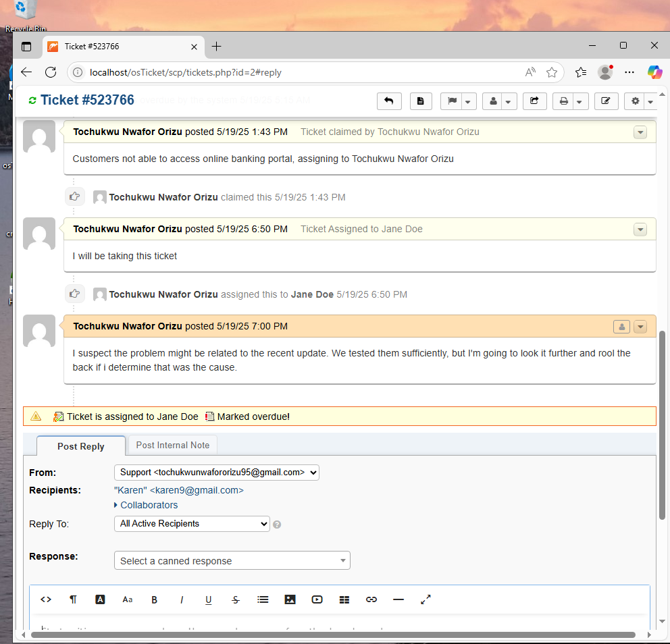The image size is (670, 644).
Task: Open the assign person dropdown arrow
Action: click(x=509, y=101)
